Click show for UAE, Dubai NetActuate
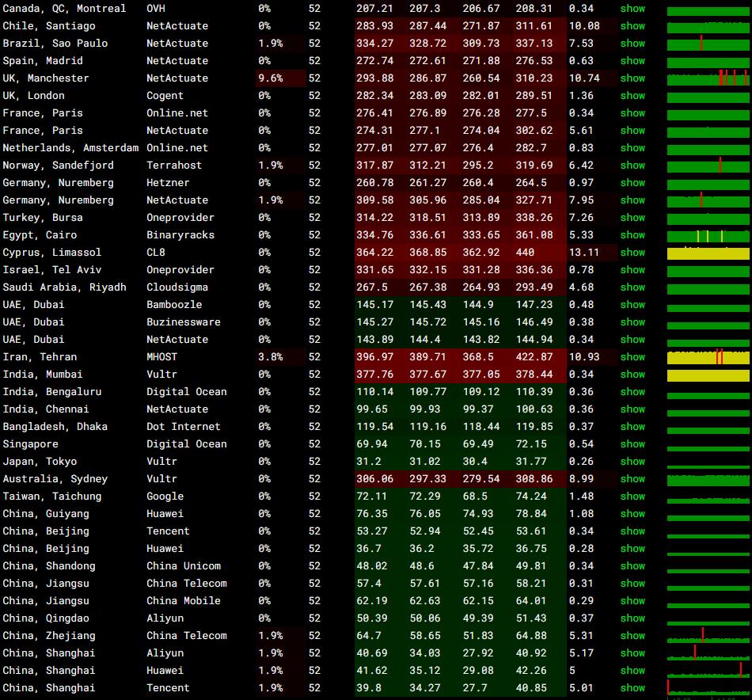Screen dimensions: 752x700 (x=632, y=340)
